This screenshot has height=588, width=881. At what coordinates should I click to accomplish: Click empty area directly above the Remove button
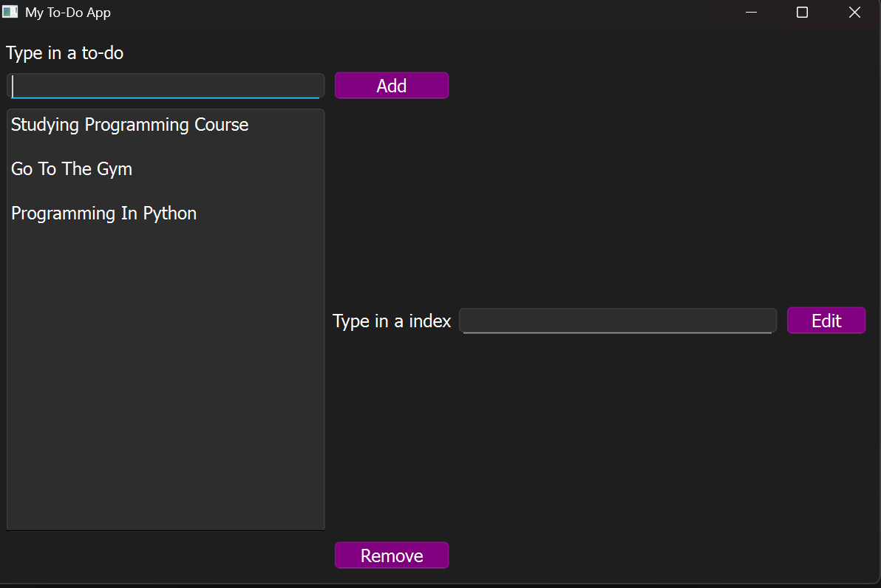[x=392, y=510]
